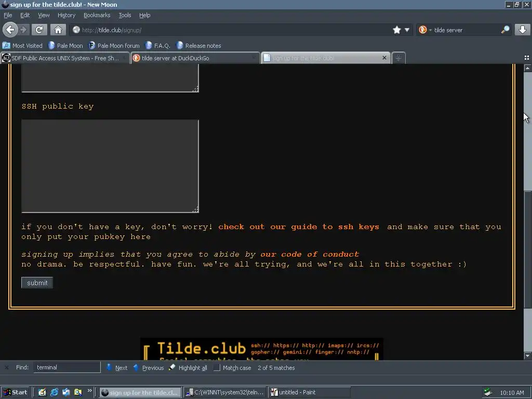Reload the current page
Screen dimensions: 532x399
pyautogui.click(x=39, y=30)
